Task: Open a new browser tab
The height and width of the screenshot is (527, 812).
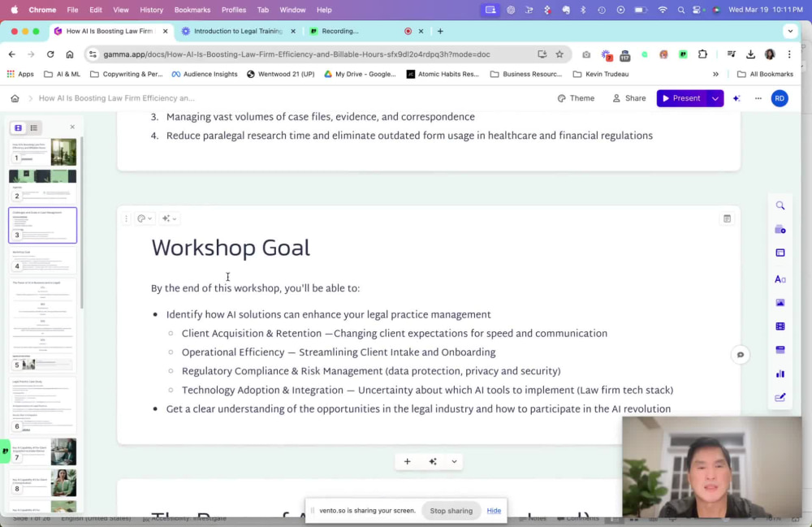Action: [x=440, y=31]
